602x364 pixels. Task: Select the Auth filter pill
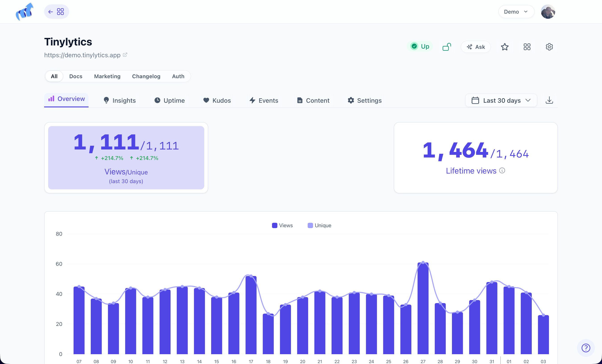[178, 76]
